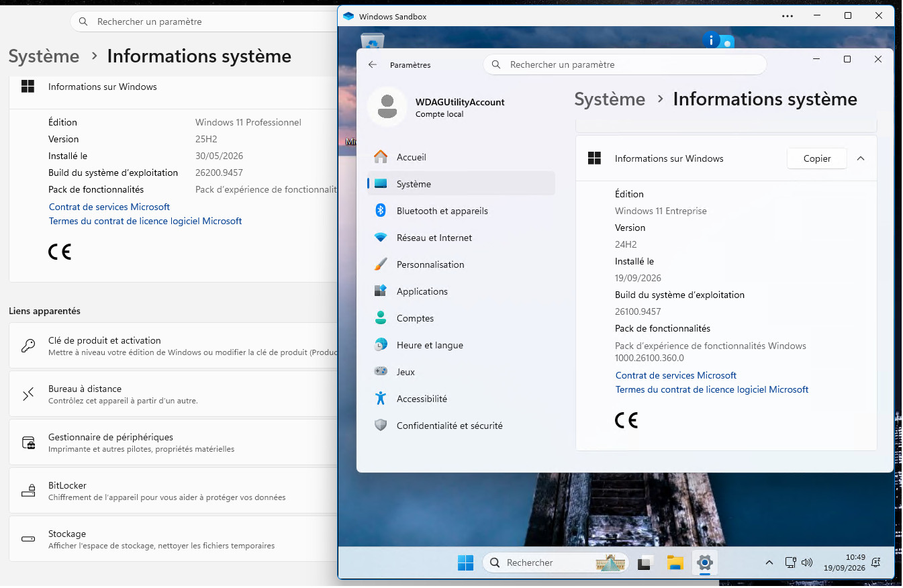Click the Copier button

(x=817, y=158)
